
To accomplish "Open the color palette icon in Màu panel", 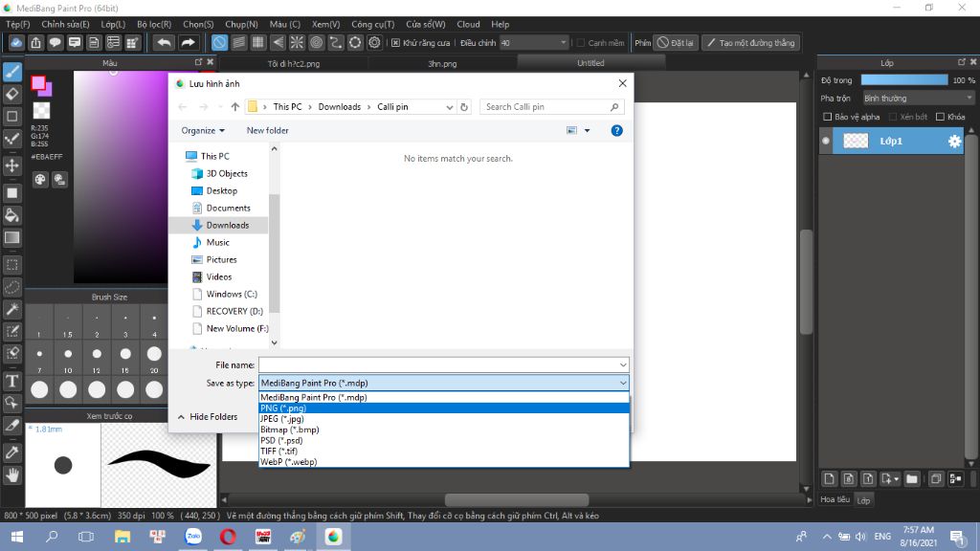I will click(x=40, y=180).
